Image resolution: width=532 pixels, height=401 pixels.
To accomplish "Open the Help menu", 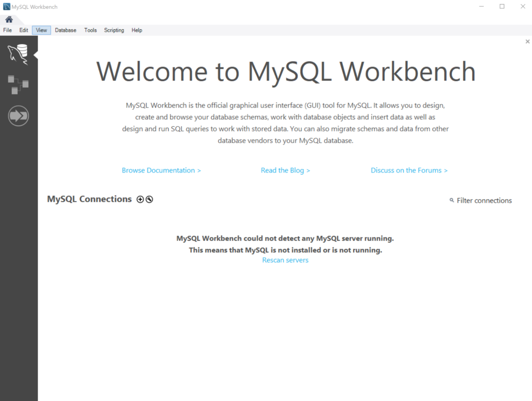I will pyautogui.click(x=137, y=30).
